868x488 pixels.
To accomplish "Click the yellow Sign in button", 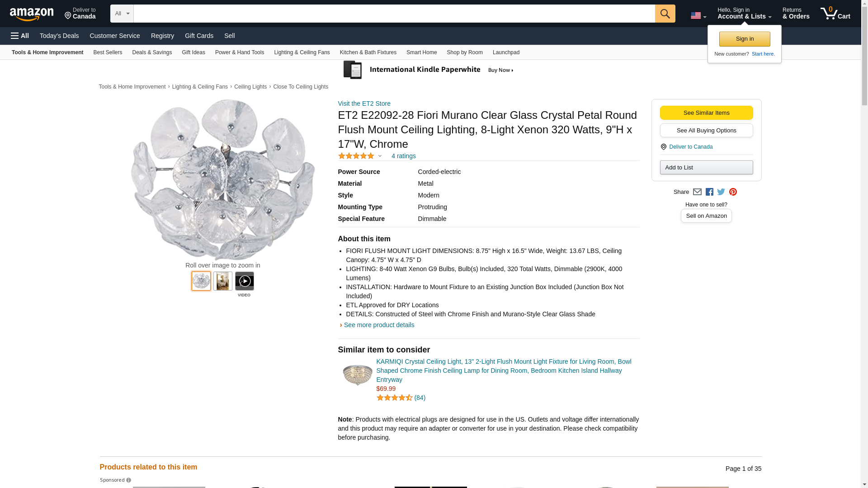I will 744,39.
